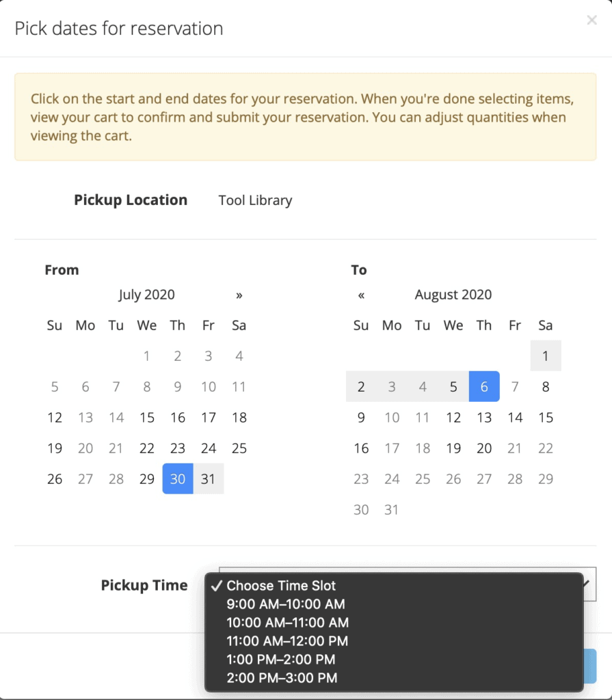The width and height of the screenshot is (612, 700).
Task: Select July 15 in the From calendar
Action: 146,417
